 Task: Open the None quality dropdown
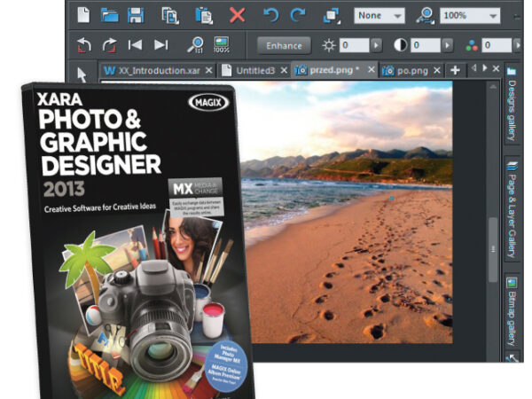click(379, 16)
